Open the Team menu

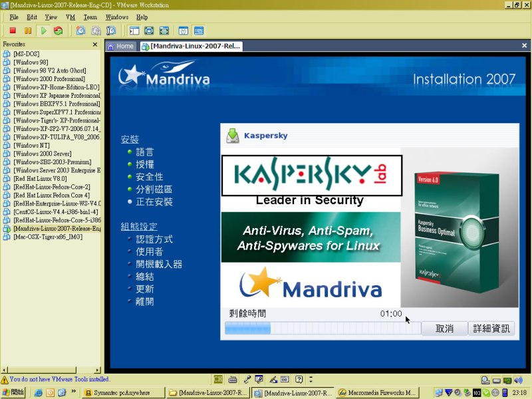pyautogui.click(x=90, y=17)
